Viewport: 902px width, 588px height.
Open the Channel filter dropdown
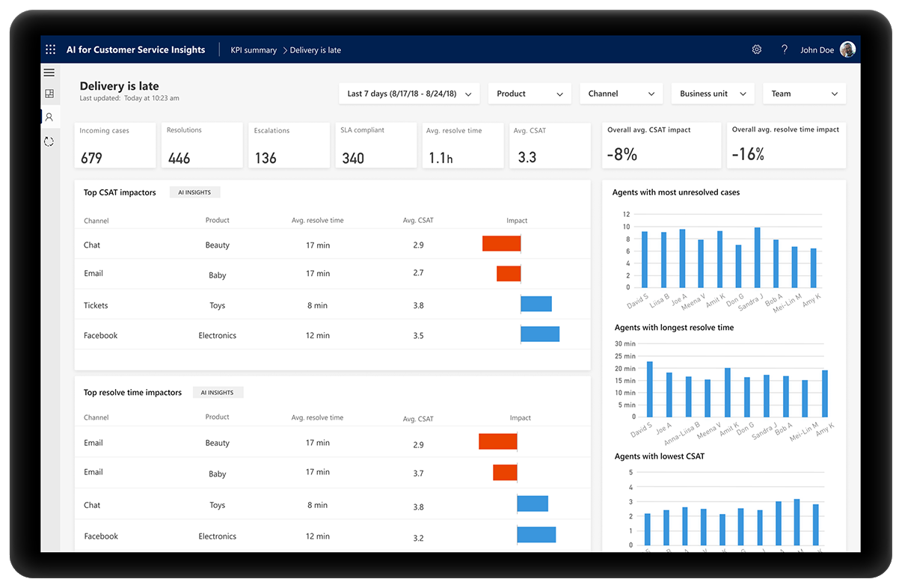(621, 93)
